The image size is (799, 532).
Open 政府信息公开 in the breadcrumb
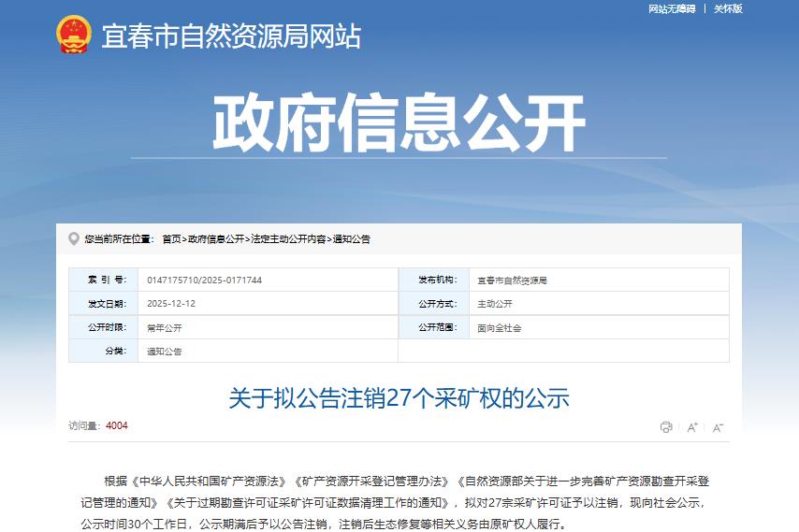(x=216, y=239)
